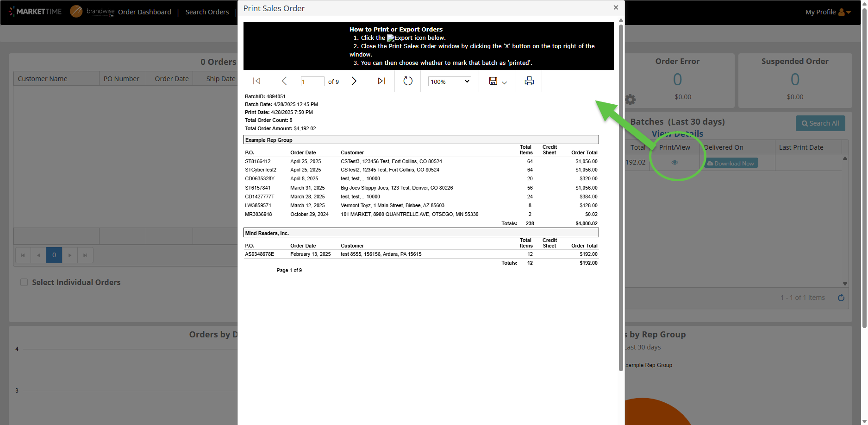Click the printer icon in toolbar
The height and width of the screenshot is (425, 868).
point(529,81)
